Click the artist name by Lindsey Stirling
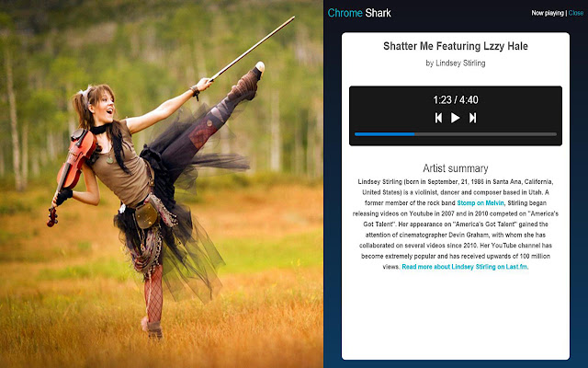The image size is (588, 368). coord(456,63)
